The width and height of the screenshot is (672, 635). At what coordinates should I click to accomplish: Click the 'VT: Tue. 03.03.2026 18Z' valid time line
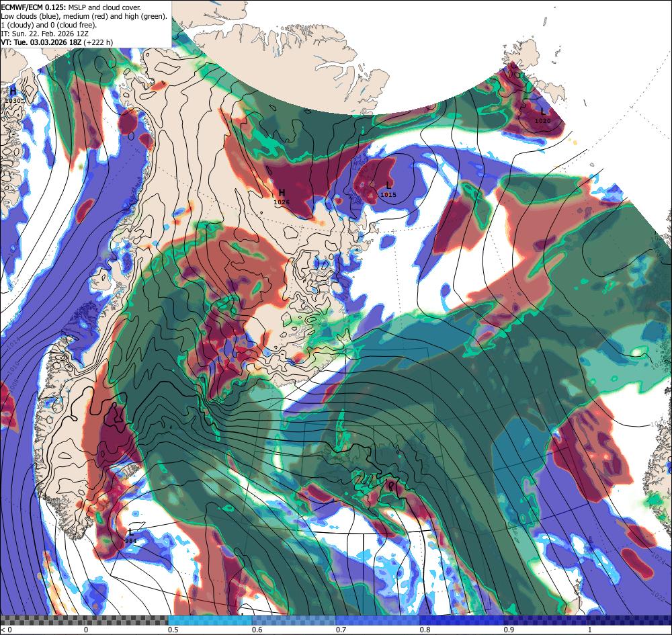click(x=57, y=42)
